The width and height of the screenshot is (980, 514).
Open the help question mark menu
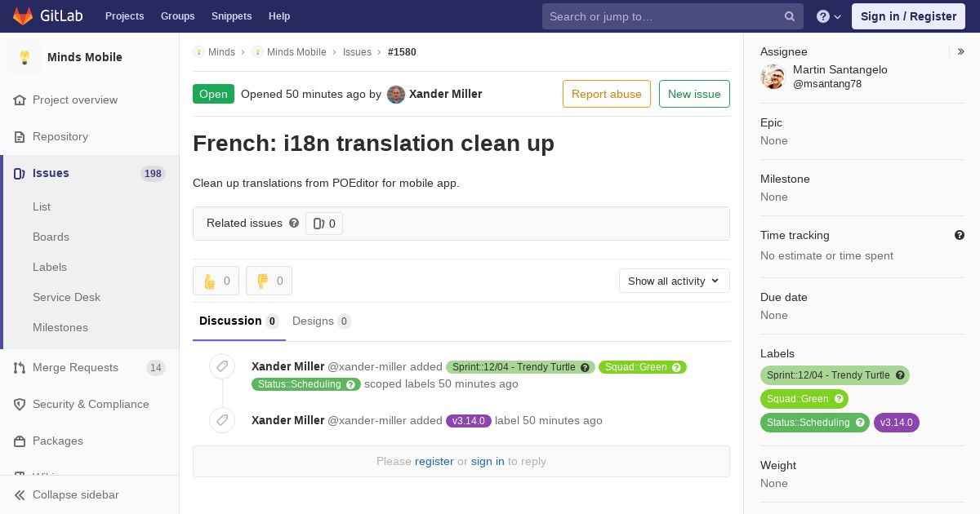click(x=829, y=16)
